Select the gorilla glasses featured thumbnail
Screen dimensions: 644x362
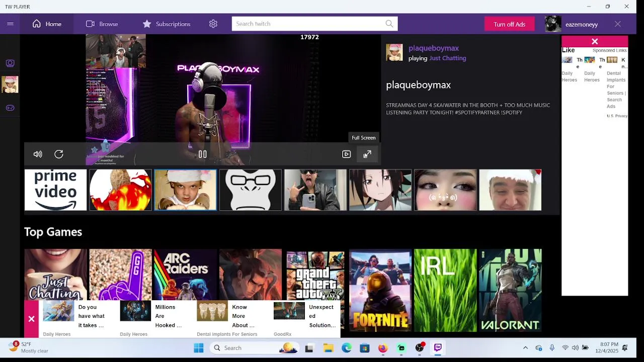250,190
